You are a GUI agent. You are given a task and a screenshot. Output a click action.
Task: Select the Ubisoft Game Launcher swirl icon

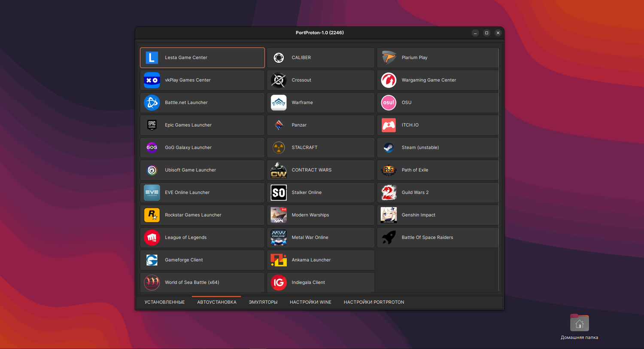pos(152,170)
